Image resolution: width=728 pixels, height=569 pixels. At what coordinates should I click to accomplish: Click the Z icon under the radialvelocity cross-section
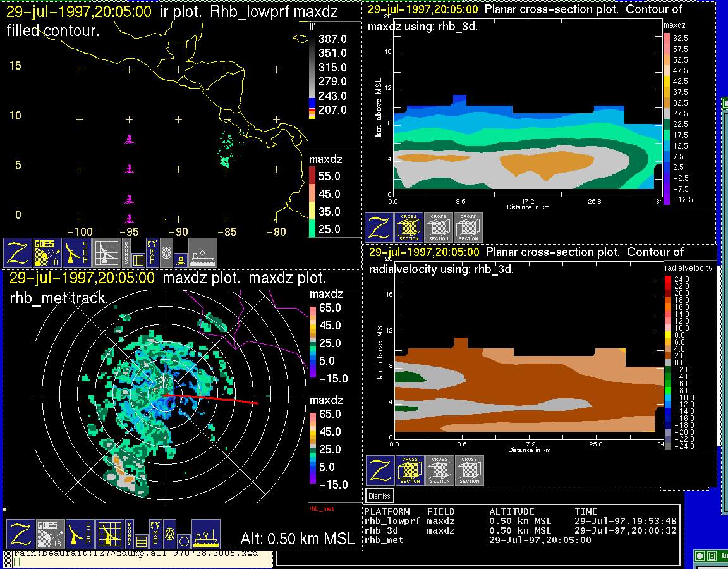[380, 470]
